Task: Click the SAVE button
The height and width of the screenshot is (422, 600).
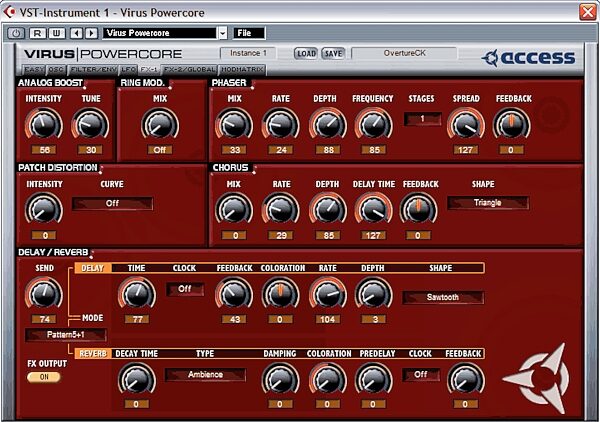Action: 333,54
